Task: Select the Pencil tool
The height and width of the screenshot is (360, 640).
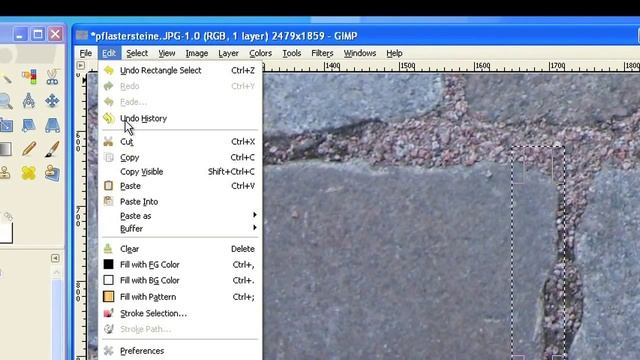Action: click(x=29, y=149)
